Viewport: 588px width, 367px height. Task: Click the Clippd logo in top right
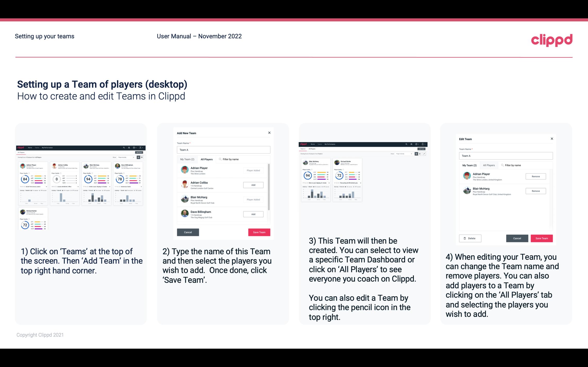coord(551,40)
